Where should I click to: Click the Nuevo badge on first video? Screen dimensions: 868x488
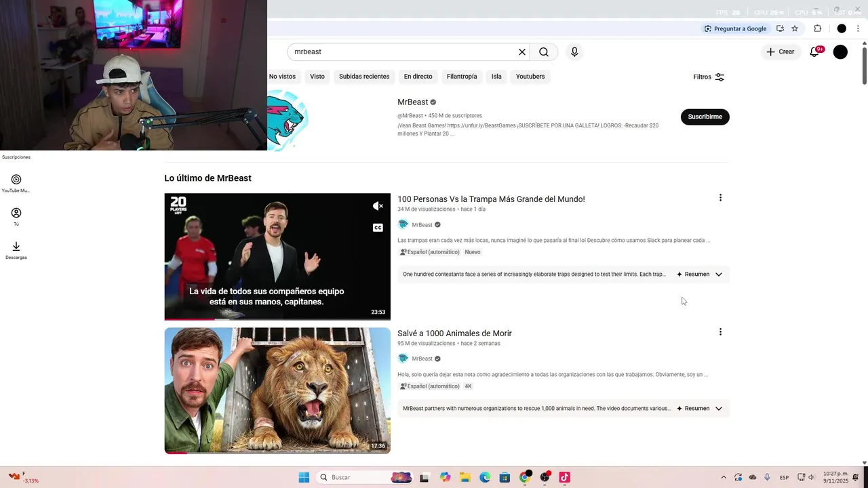tap(473, 252)
